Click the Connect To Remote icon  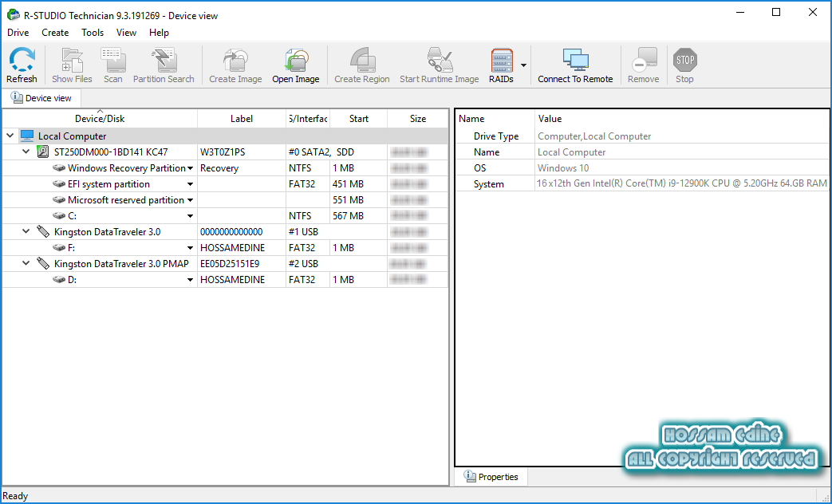coord(576,60)
